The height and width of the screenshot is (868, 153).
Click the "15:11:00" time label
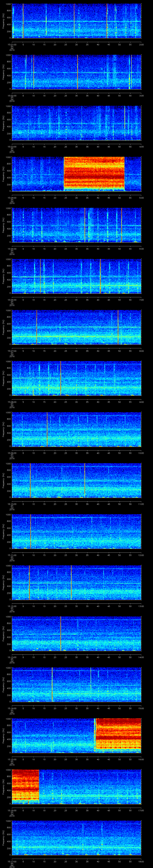12,555
